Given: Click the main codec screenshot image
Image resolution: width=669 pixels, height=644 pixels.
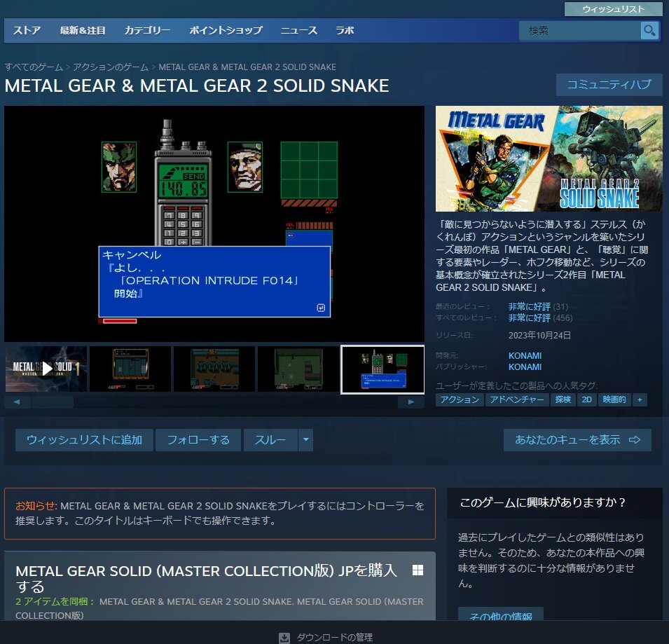Looking at the screenshot, I should pyautogui.click(x=214, y=224).
